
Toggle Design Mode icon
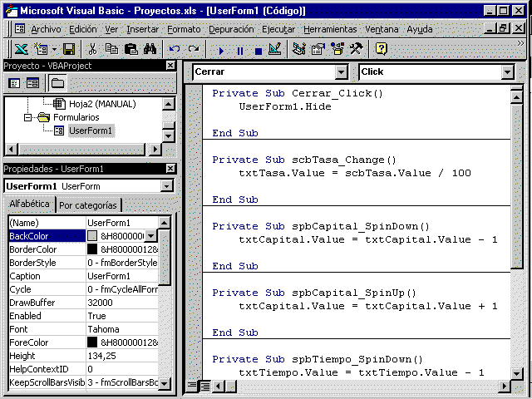pyautogui.click(x=275, y=49)
